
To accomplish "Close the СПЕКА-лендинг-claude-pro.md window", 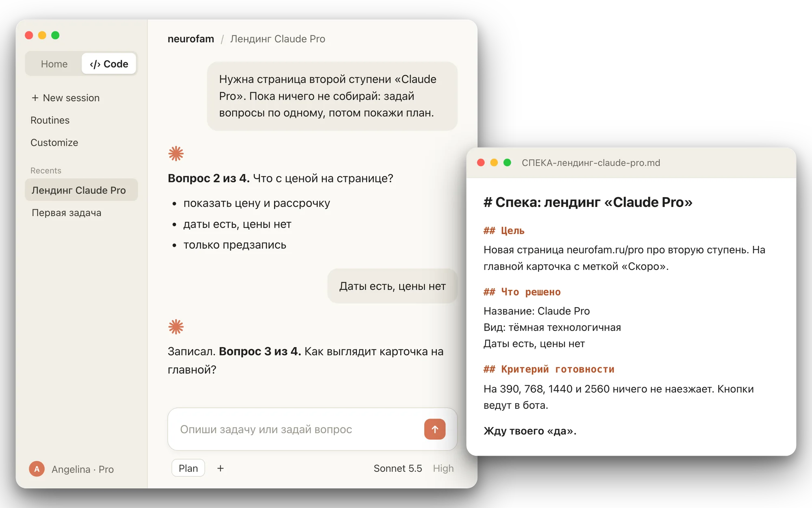I will [481, 163].
